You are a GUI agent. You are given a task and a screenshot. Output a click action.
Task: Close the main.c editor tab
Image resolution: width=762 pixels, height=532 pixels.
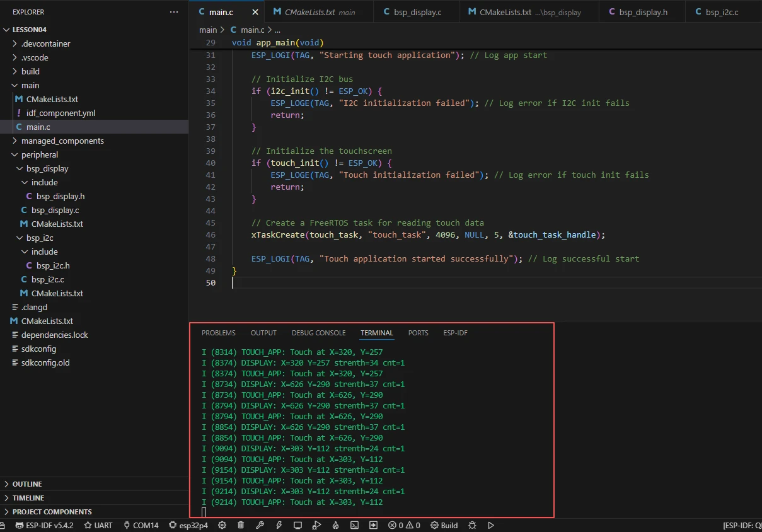coord(255,12)
